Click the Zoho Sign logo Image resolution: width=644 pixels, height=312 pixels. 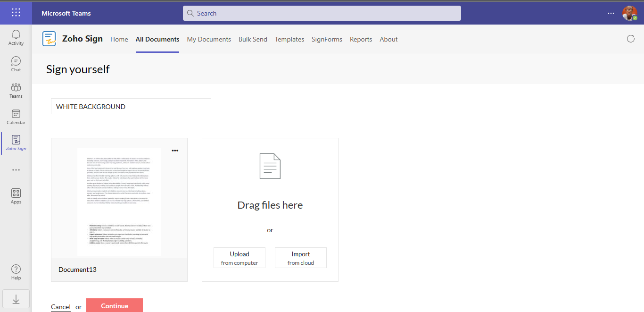[x=49, y=39]
